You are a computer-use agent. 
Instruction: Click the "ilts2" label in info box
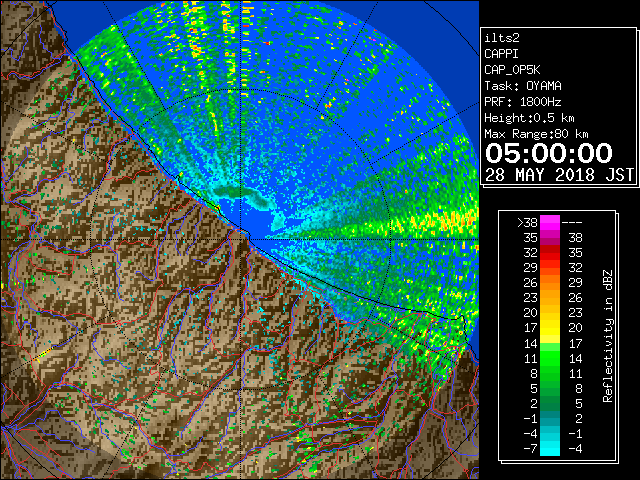coord(502,38)
